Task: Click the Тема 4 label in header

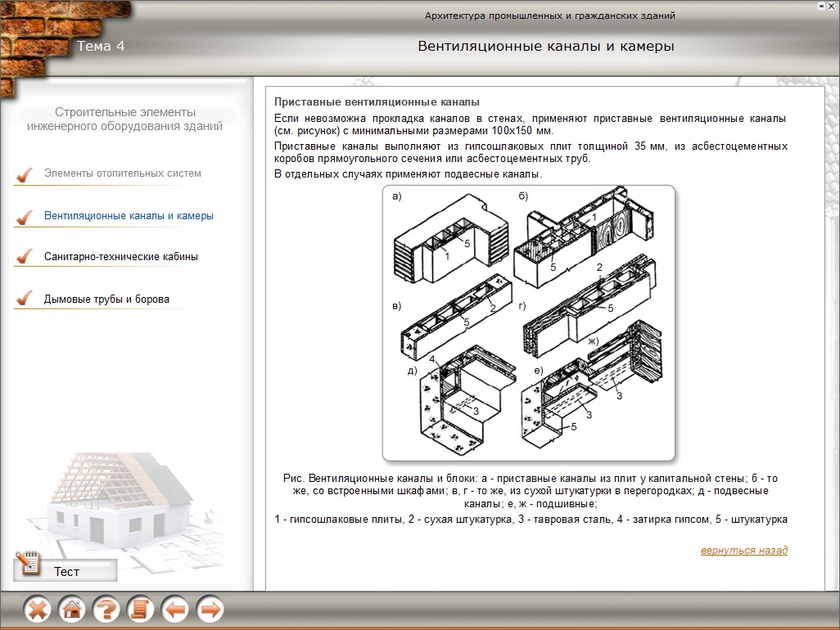Action: tap(101, 46)
